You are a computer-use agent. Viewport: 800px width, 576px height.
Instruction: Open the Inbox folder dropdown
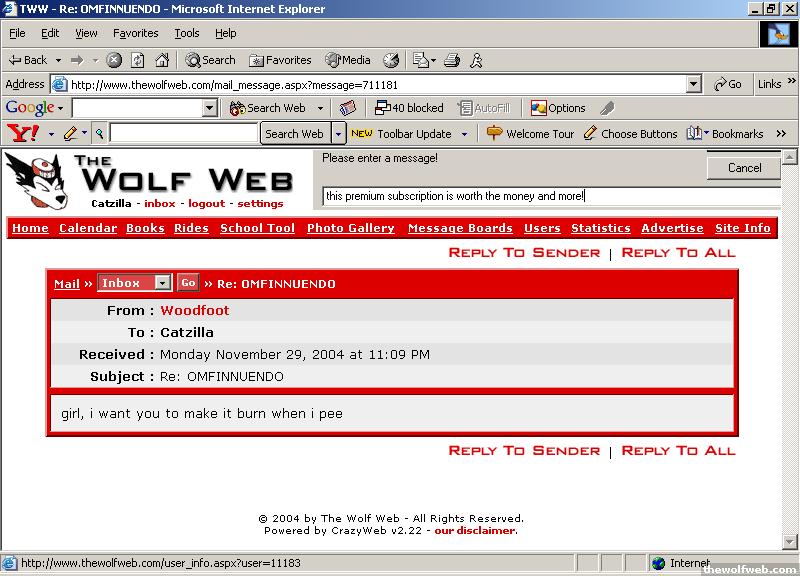tap(135, 283)
